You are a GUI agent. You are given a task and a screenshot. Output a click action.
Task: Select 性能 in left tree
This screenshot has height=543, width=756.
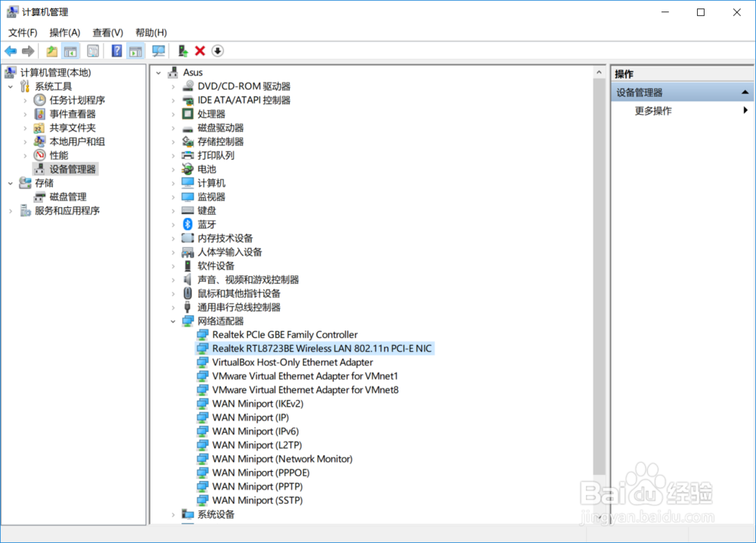click(x=59, y=155)
